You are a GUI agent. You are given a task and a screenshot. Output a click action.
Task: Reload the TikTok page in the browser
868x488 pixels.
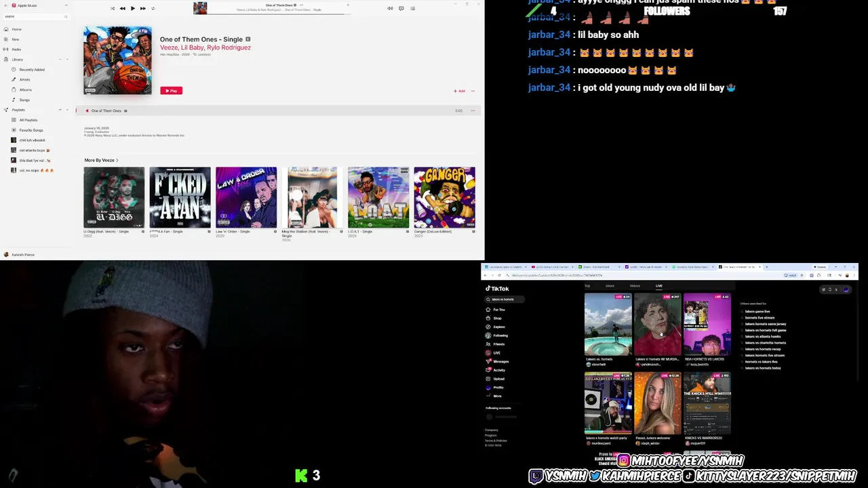pos(499,275)
